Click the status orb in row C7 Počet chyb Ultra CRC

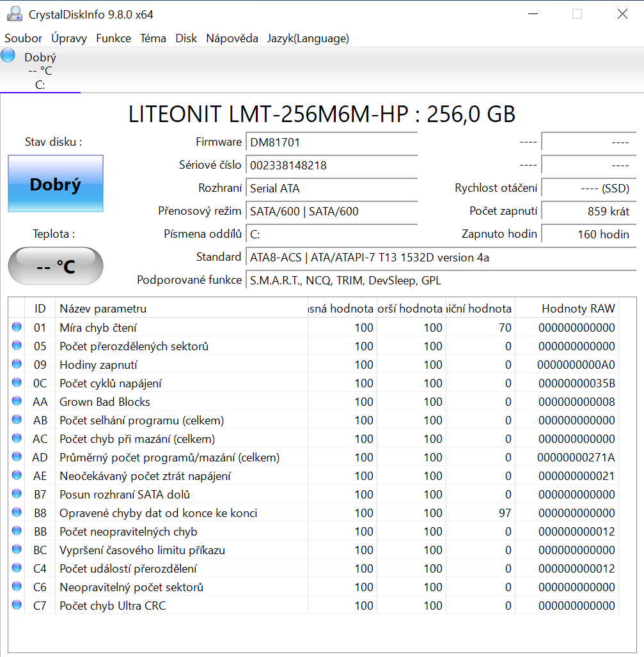pyautogui.click(x=17, y=605)
